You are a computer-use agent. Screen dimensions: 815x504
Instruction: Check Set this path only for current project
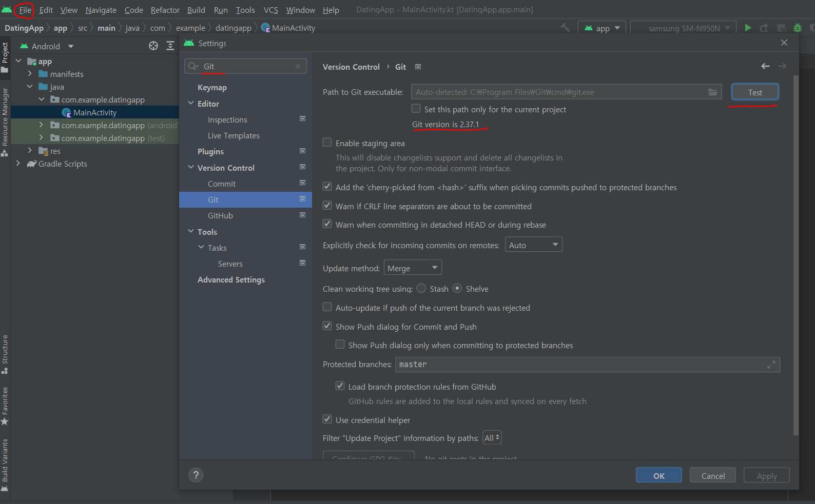(x=416, y=109)
